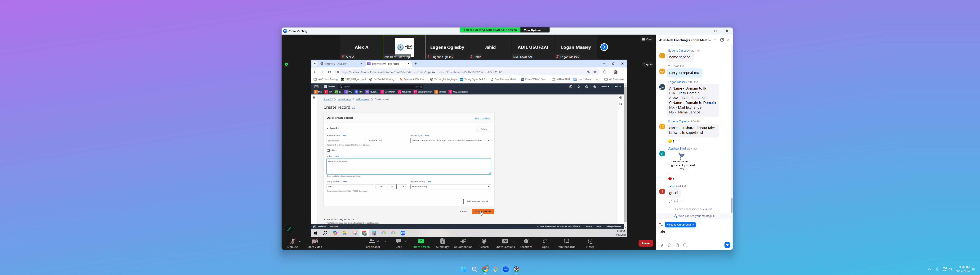Image resolution: width=980 pixels, height=275 pixels.
Task: Click the emoji icon in chat composer
Action: tap(669, 245)
